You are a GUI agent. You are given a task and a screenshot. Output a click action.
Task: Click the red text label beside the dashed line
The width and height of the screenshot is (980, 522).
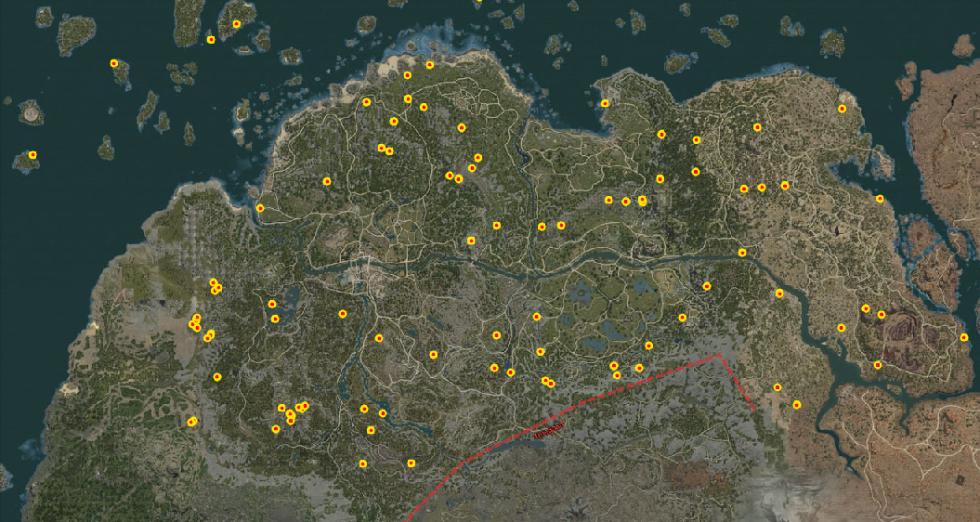tap(549, 429)
